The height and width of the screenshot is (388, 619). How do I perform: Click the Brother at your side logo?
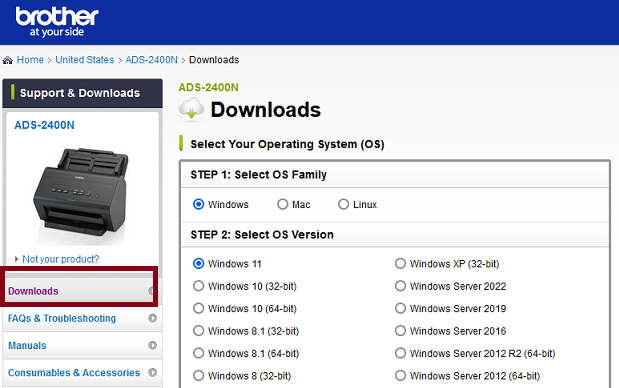tap(57, 22)
